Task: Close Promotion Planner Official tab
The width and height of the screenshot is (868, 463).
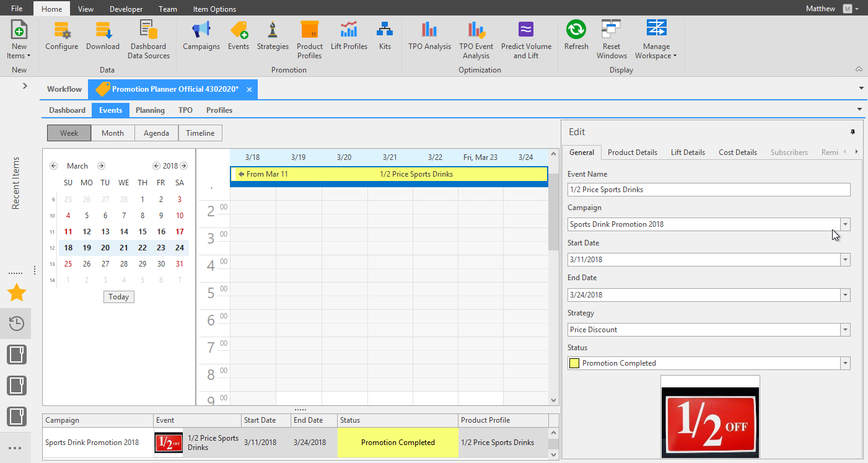Action: tap(249, 90)
